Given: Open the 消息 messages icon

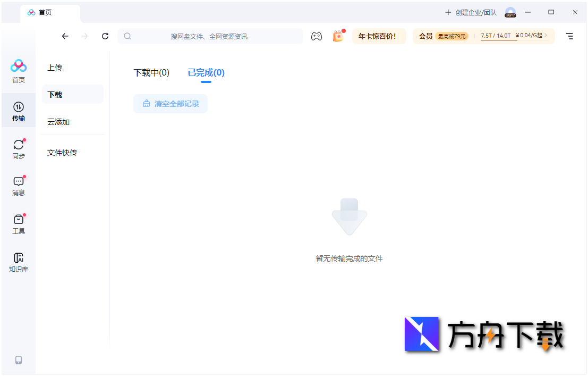Looking at the screenshot, I should (x=19, y=186).
